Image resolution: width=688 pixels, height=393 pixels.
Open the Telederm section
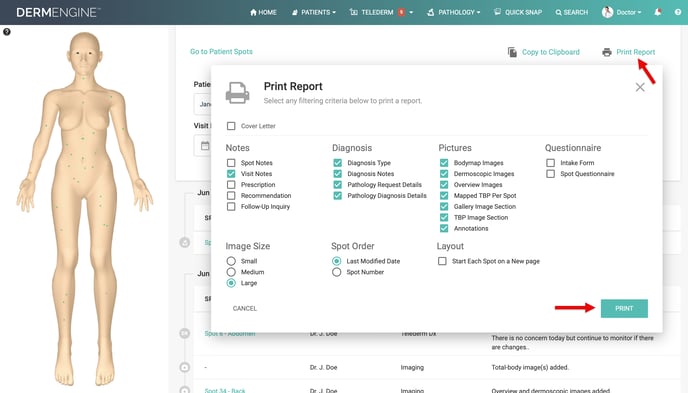point(371,12)
